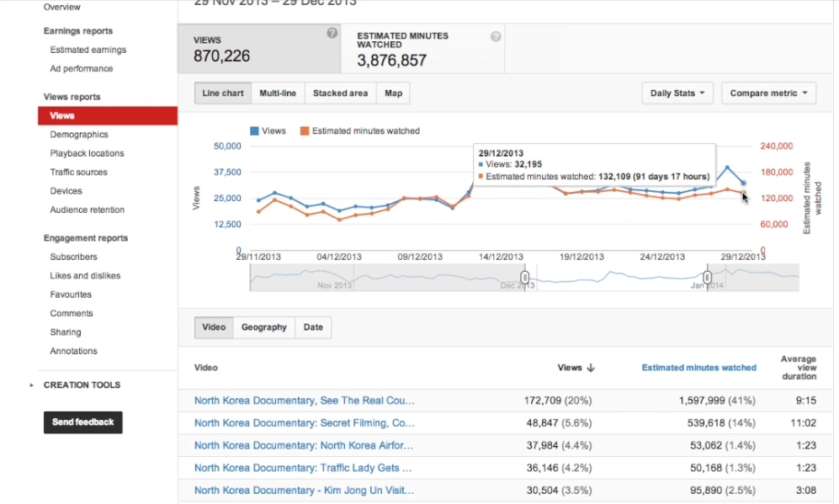Click right handle of date range slider

[x=708, y=277]
